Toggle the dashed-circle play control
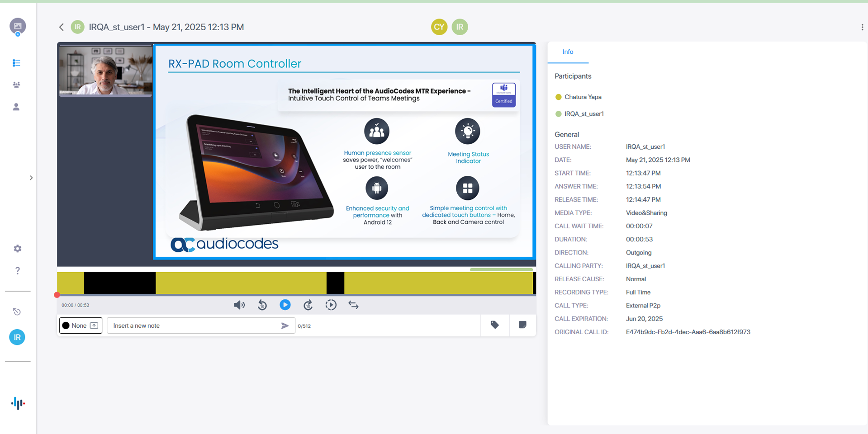This screenshot has width=868, height=434. (x=331, y=305)
